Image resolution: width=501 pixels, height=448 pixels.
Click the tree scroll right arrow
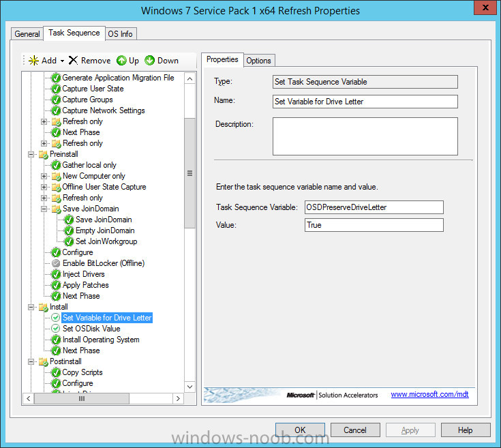coord(178,398)
